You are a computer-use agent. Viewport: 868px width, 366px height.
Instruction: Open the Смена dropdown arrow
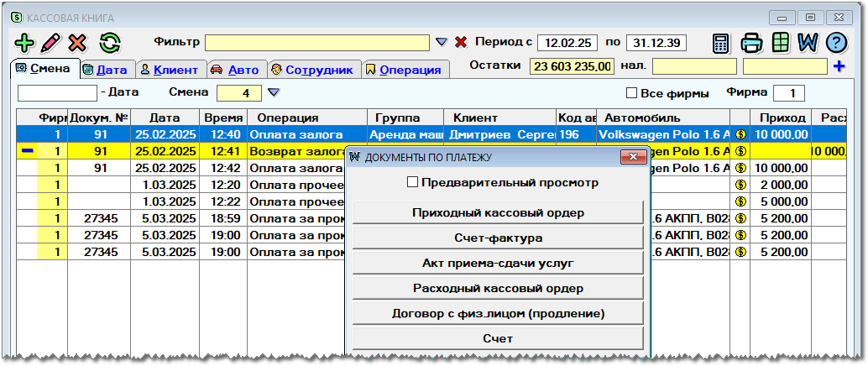pos(274,92)
